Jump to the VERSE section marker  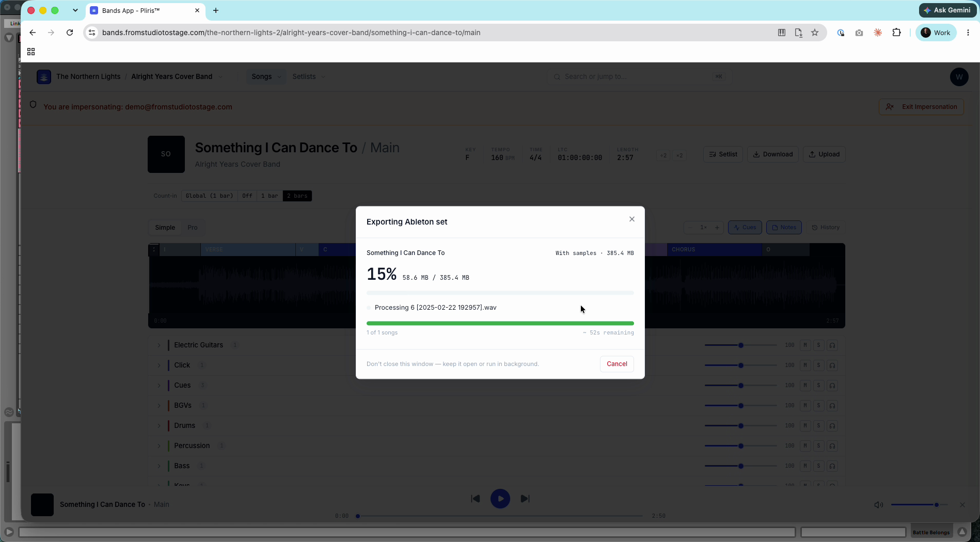click(x=248, y=250)
